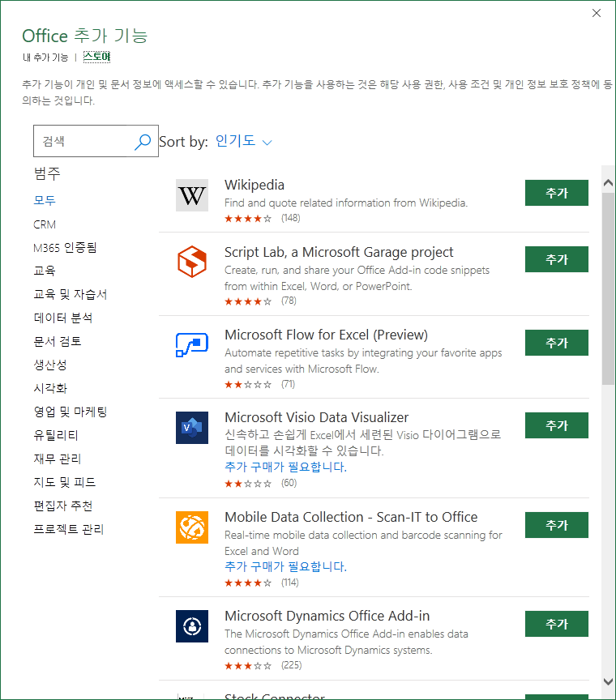Open the Sort by 인기도 dropdown
The image size is (616, 700).
(243, 141)
